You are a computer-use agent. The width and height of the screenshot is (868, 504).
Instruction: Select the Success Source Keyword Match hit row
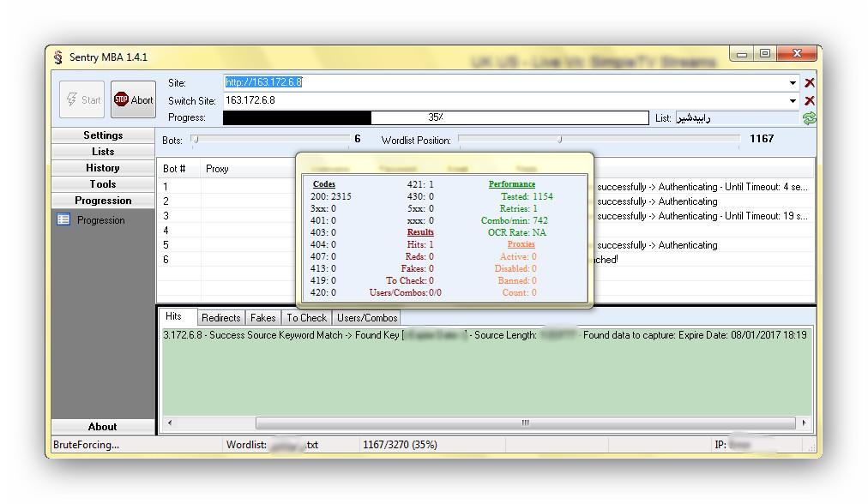tap(486, 334)
